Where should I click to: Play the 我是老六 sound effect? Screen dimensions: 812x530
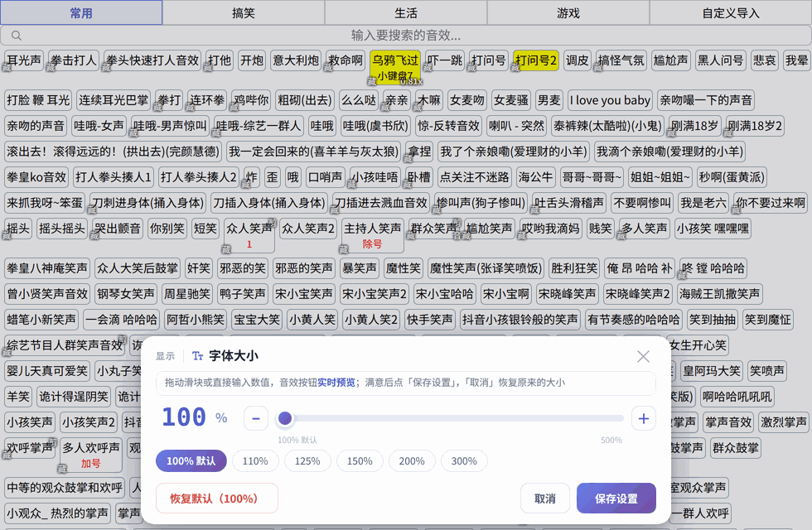point(703,203)
